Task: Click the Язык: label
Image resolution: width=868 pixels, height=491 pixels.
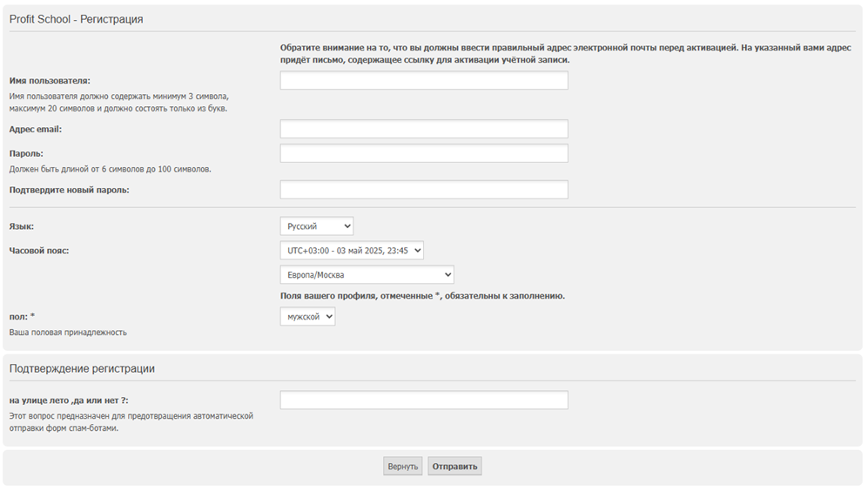Action: click(x=22, y=226)
